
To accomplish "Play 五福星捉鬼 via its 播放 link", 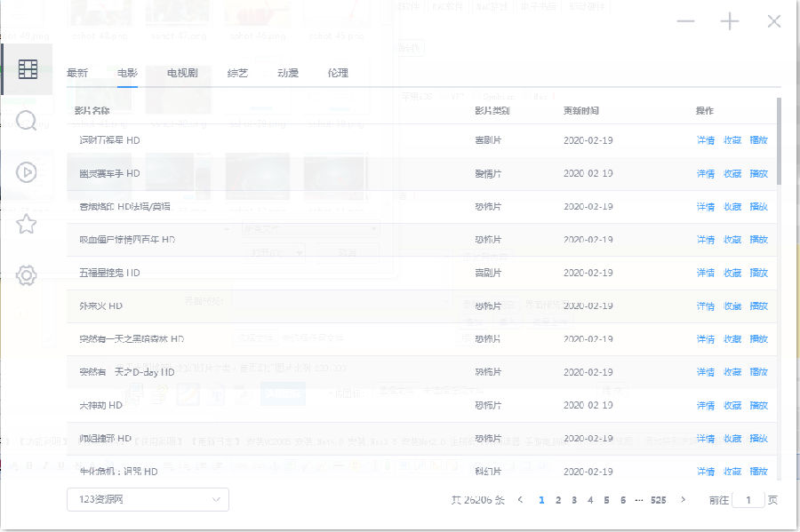I will click(758, 272).
